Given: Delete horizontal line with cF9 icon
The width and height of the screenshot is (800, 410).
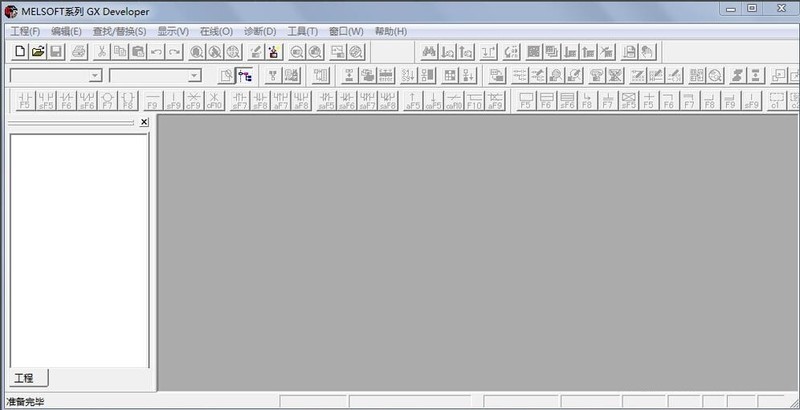Looking at the screenshot, I should (x=193, y=100).
